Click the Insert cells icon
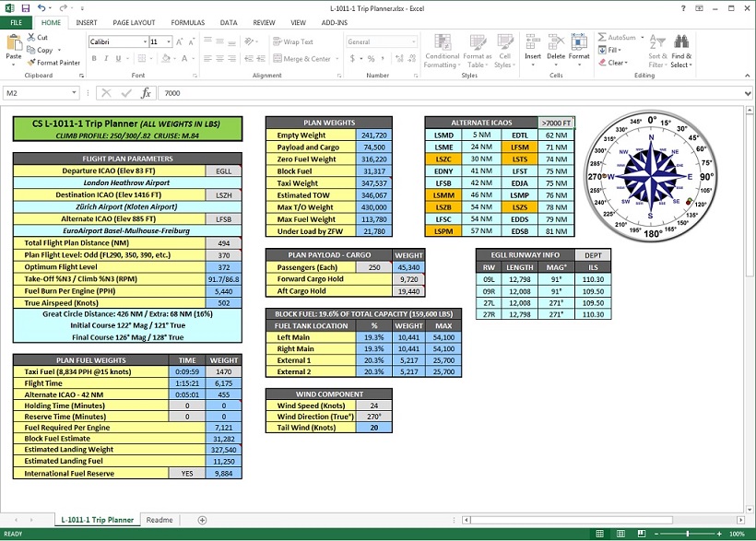Screen dimensions: 756x541 (x=533, y=41)
